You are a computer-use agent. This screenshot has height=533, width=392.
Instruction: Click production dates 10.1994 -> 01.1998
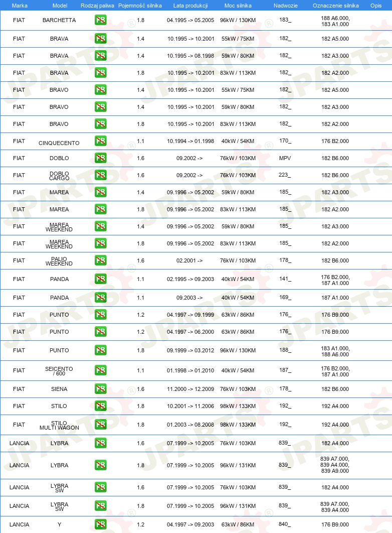coord(190,141)
